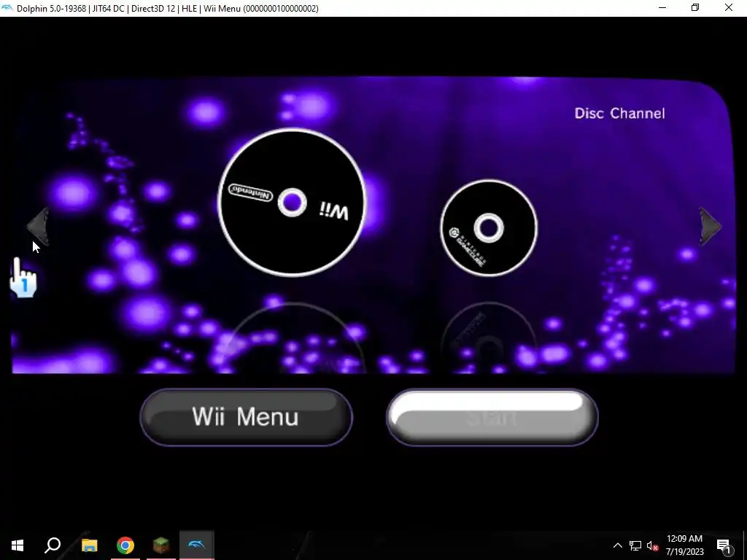
Task: Close the Dolphin window
Action: click(x=729, y=7)
